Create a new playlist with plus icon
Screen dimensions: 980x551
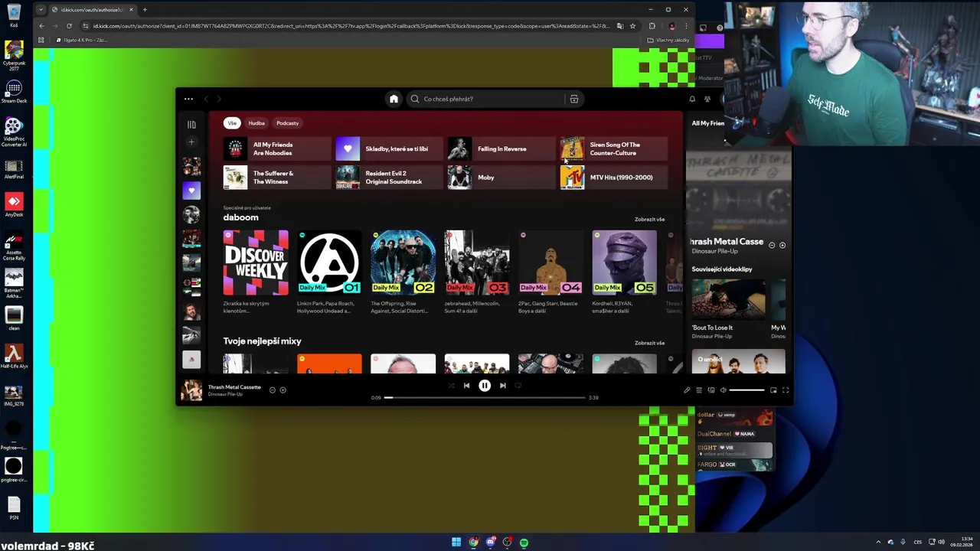click(191, 142)
